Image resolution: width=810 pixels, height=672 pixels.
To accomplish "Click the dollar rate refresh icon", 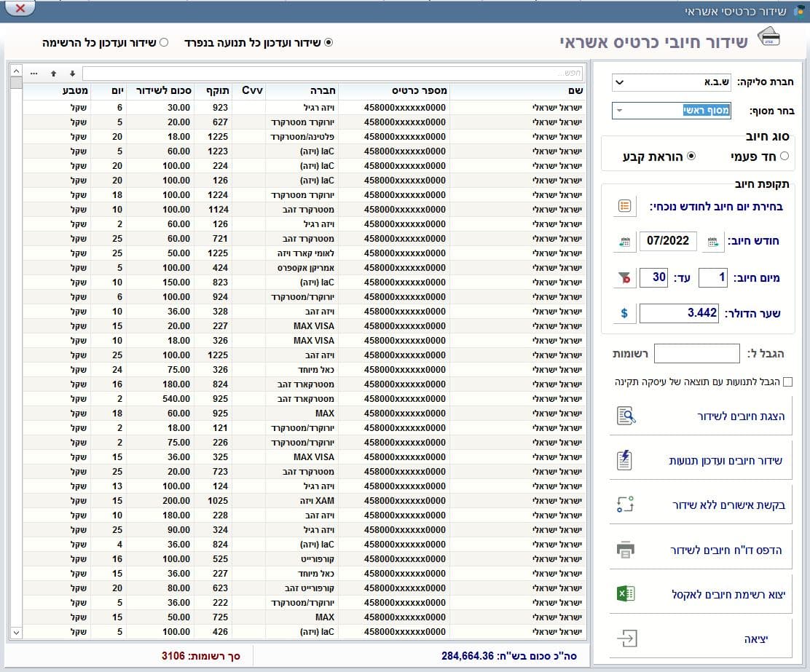I will (x=624, y=313).
